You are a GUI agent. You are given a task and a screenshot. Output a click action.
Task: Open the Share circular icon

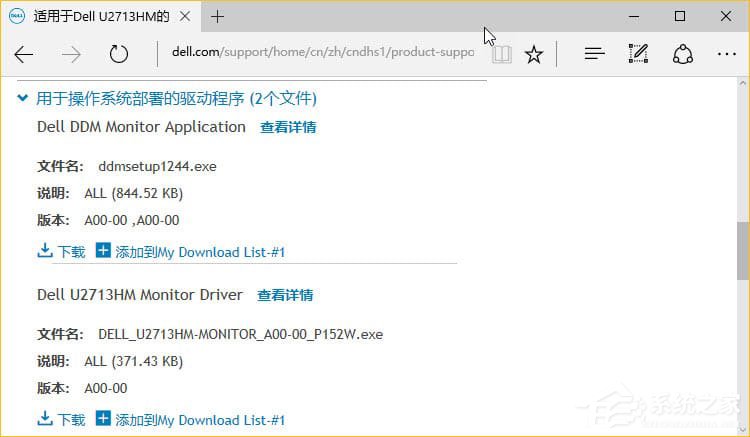683,54
